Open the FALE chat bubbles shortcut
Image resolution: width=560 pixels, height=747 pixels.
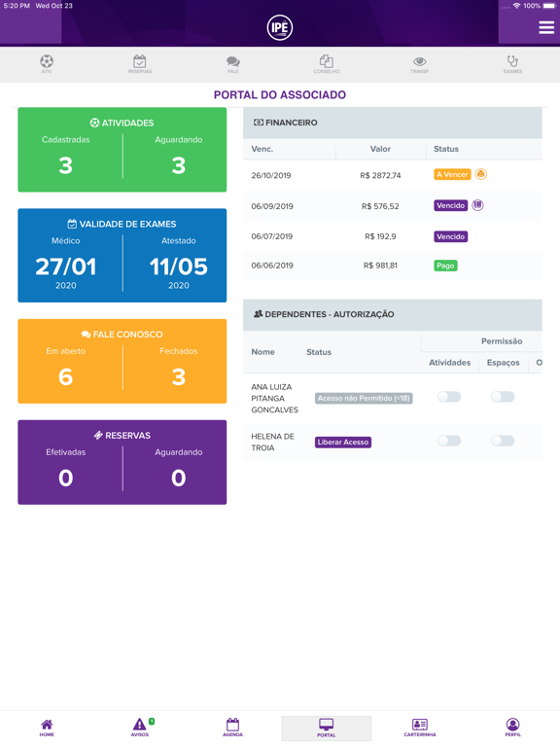click(x=233, y=64)
